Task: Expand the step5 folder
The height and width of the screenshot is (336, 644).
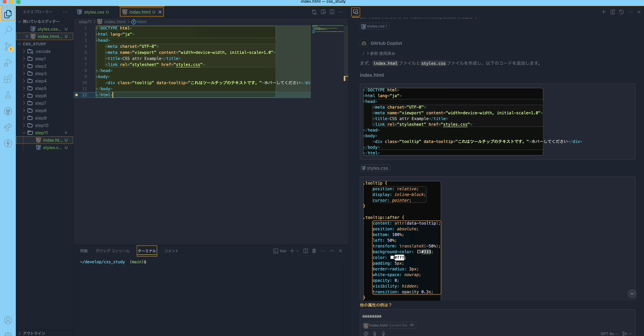Action: (x=40, y=89)
